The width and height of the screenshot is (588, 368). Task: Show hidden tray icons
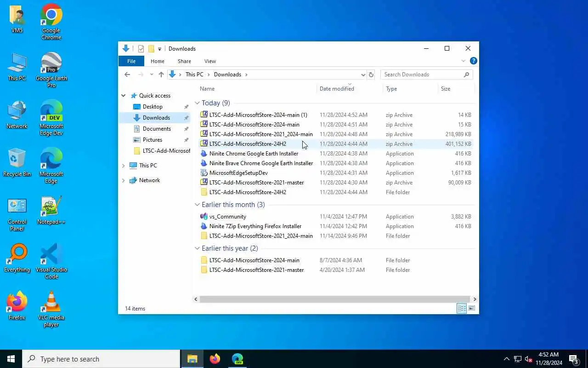[x=506, y=359]
